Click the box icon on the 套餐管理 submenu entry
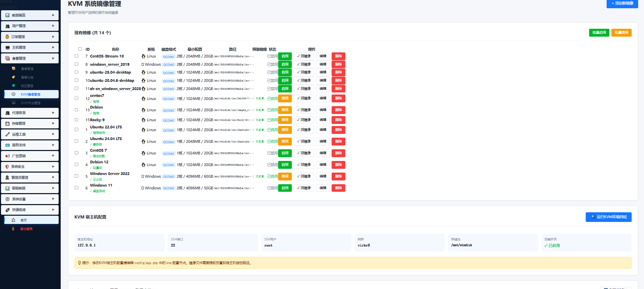This screenshot has height=289, width=644. point(14,68)
